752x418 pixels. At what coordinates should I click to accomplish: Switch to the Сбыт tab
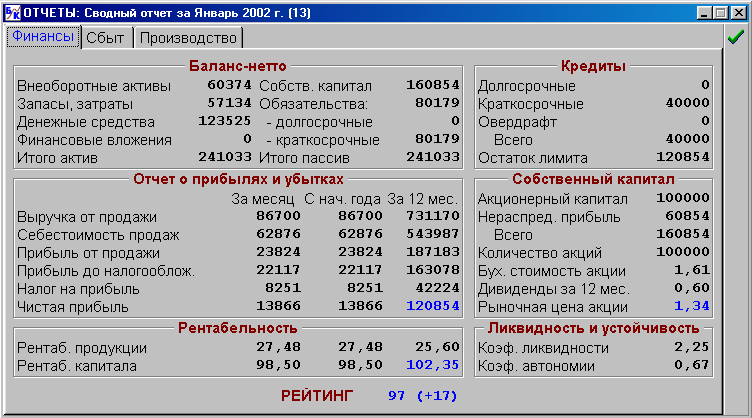[x=105, y=38]
